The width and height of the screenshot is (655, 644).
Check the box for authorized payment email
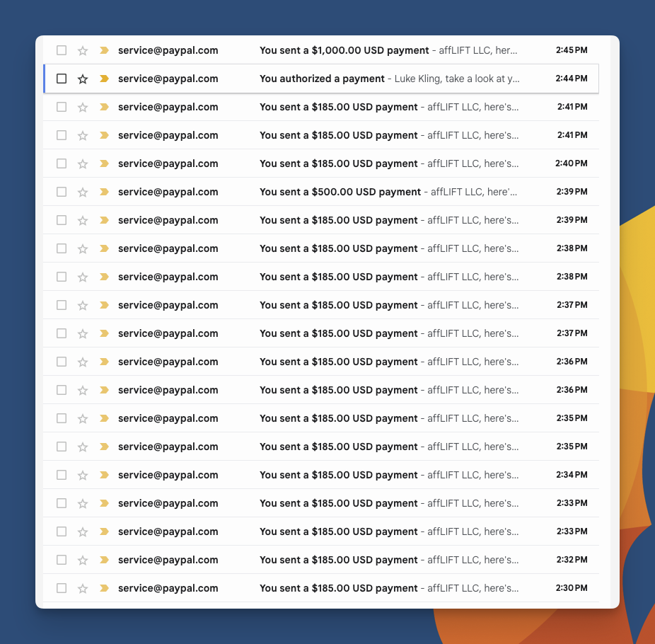(x=62, y=79)
